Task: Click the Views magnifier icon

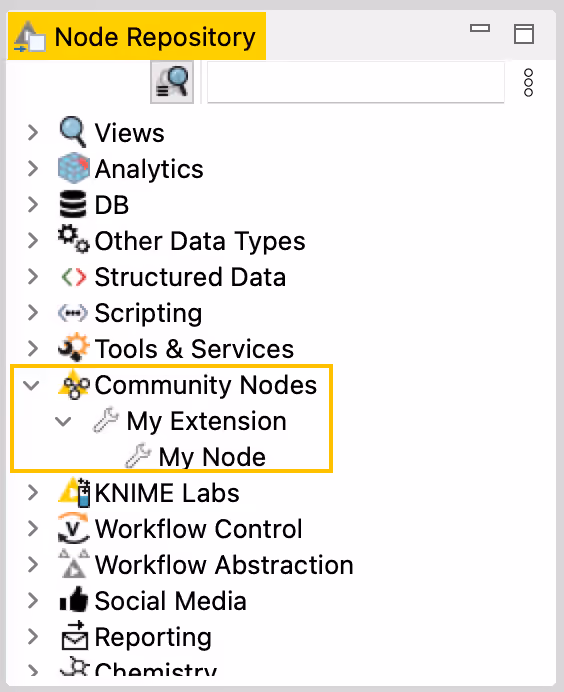Action: click(73, 132)
